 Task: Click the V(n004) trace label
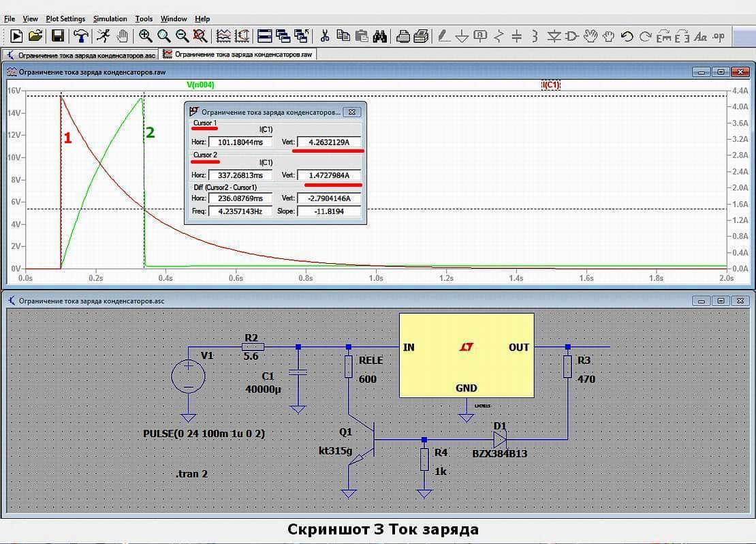200,85
